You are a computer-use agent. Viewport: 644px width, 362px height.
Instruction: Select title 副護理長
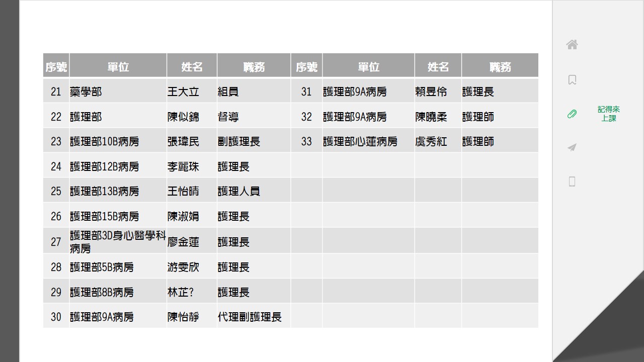239,141
